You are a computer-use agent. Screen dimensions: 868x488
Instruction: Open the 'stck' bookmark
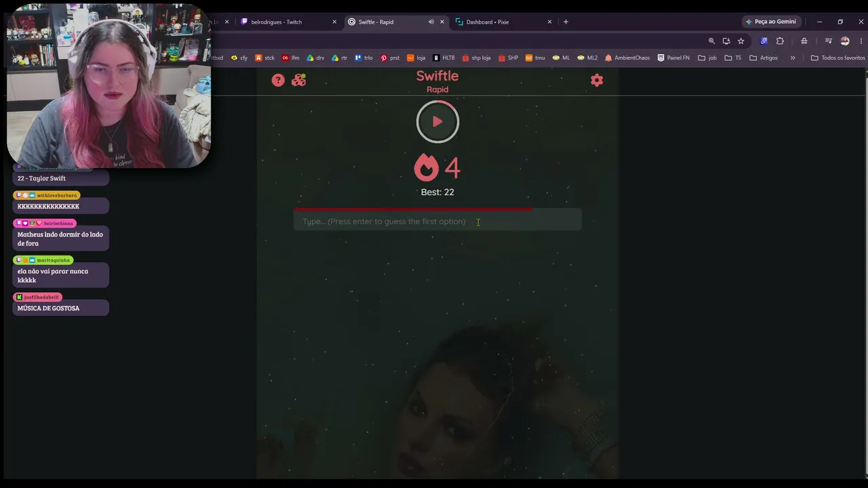pos(264,58)
